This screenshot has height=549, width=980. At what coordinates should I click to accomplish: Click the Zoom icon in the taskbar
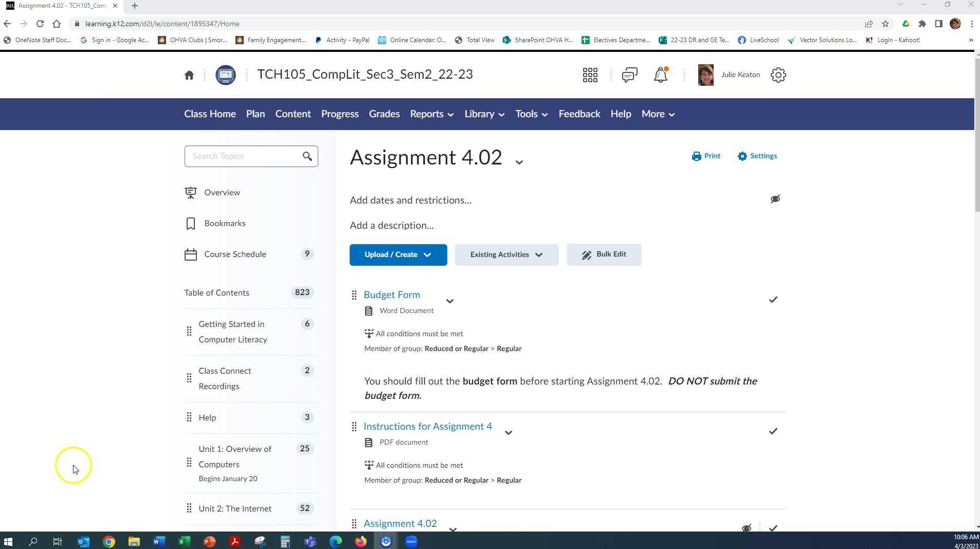click(x=411, y=541)
